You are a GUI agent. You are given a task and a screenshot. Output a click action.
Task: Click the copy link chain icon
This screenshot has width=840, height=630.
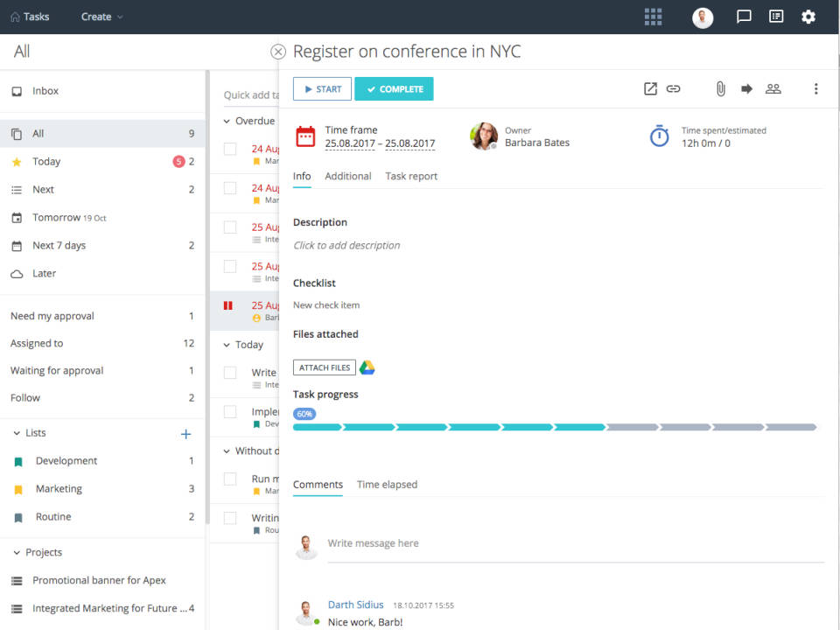673,88
